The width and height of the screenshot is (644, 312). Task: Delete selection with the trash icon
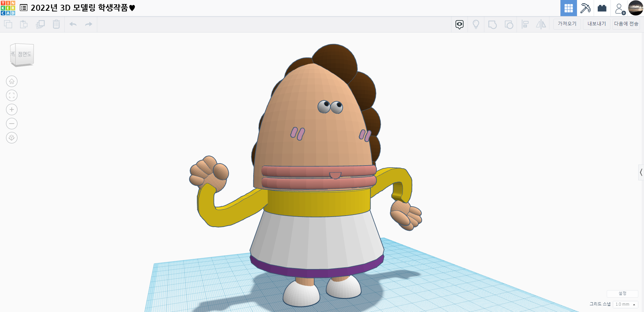click(56, 24)
